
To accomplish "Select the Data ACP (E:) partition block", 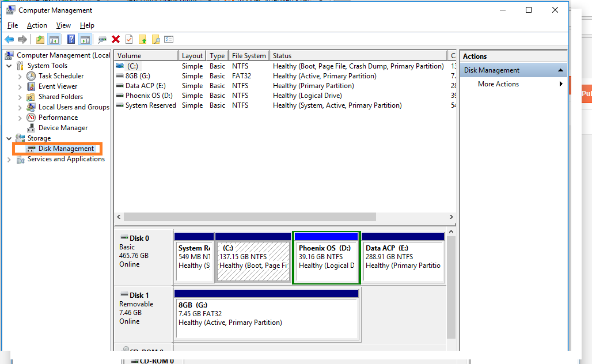I will click(x=403, y=257).
